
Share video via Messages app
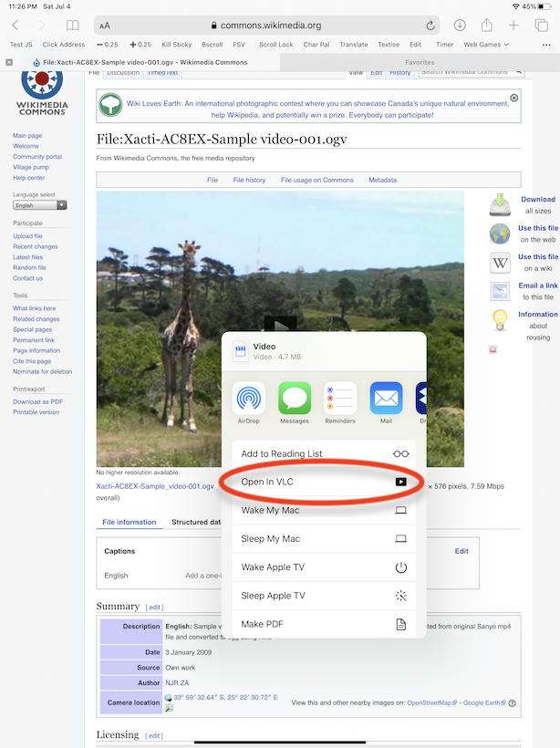pos(295,402)
